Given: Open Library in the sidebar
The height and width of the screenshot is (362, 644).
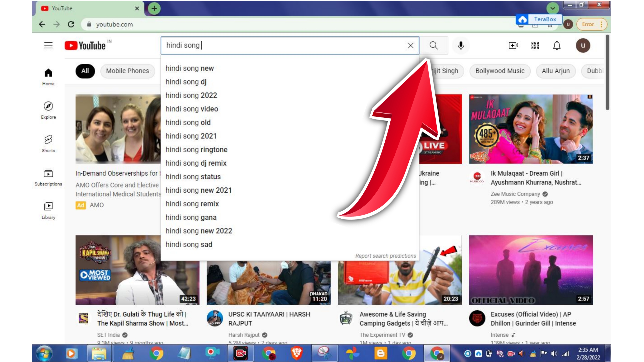Looking at the screenshot, I should point(48,211).
